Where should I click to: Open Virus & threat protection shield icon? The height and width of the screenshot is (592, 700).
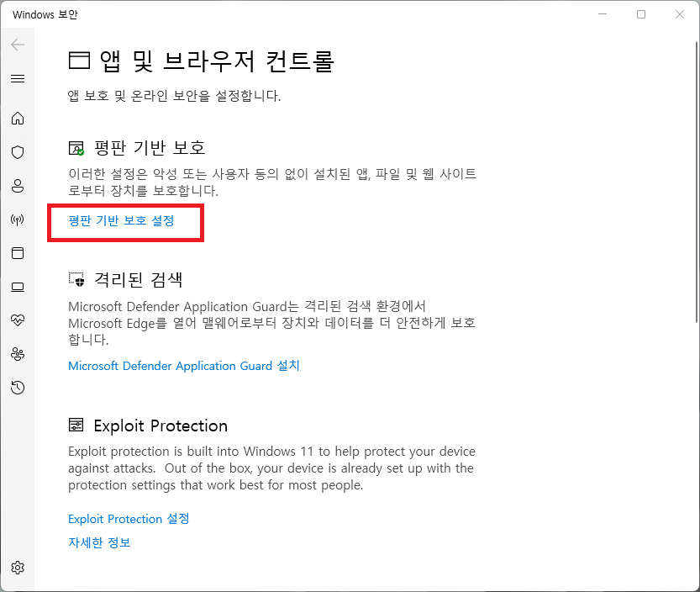pos(18,152)
